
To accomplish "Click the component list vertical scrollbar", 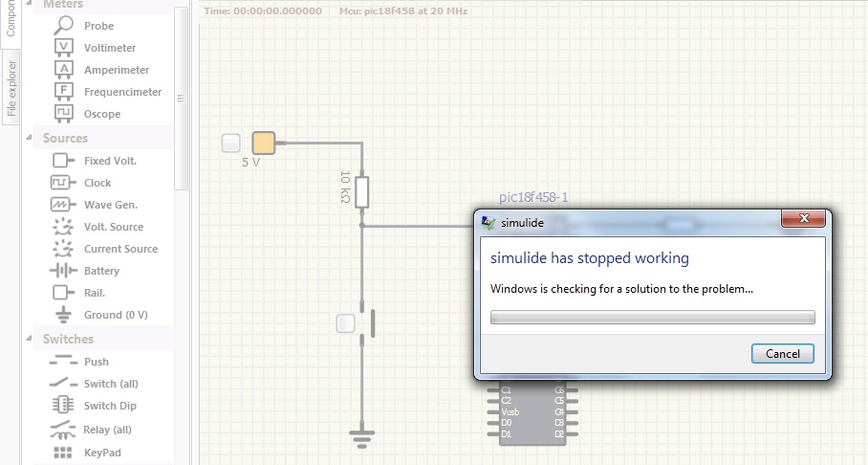I will [x=181, y=99].
